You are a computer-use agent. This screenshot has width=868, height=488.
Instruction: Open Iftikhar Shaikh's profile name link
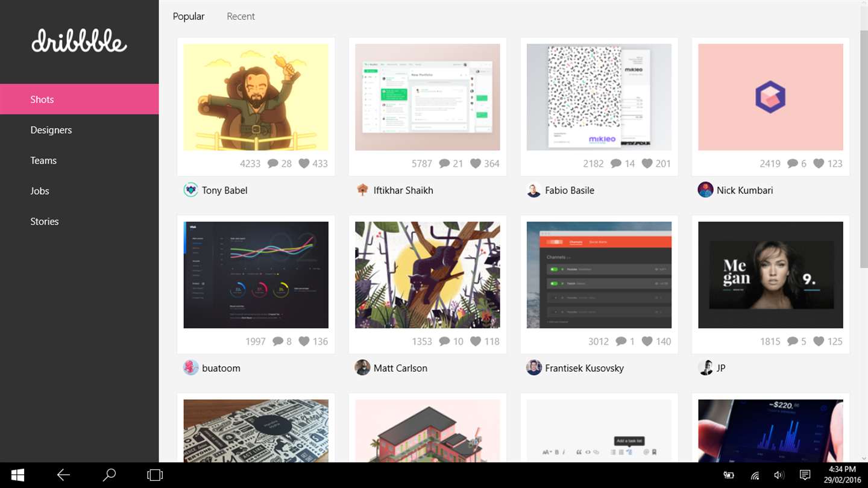pyautogui.click(x=403, y=190)
